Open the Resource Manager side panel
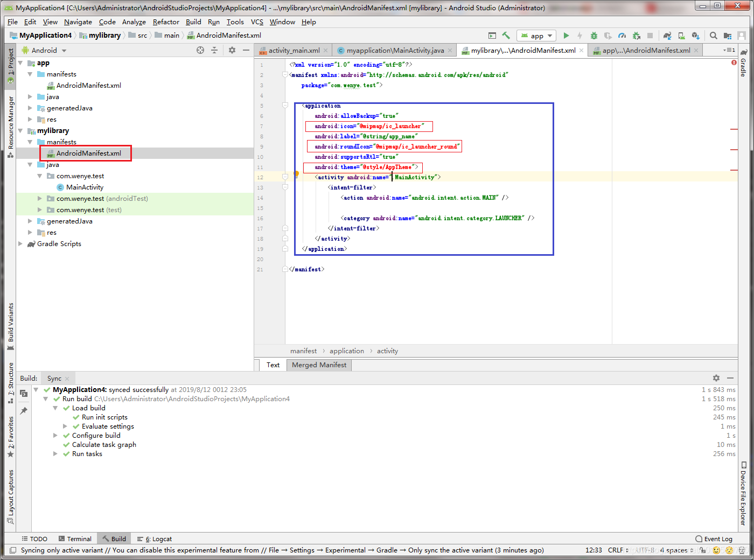The height and width of the screenshot is (560, 754). (x=10, y=127)
